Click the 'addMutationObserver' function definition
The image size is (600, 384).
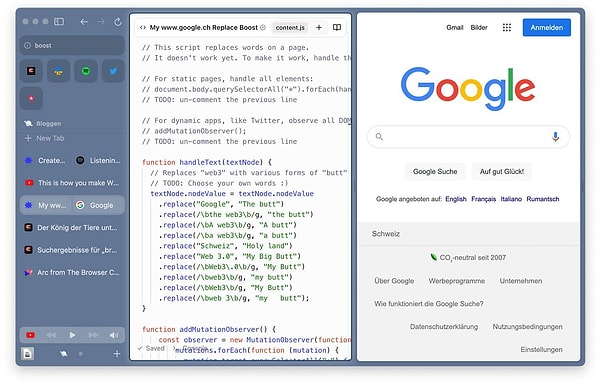(x=219, y=329)
